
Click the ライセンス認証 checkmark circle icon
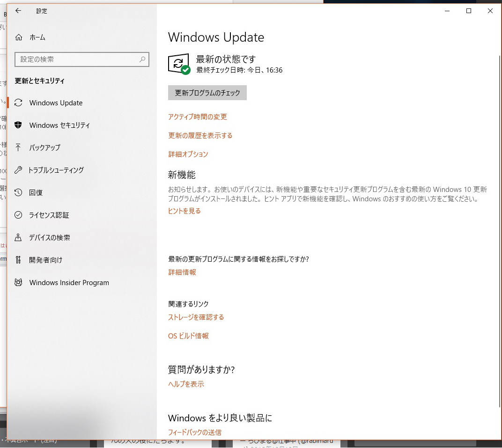(x=18, y=215)
